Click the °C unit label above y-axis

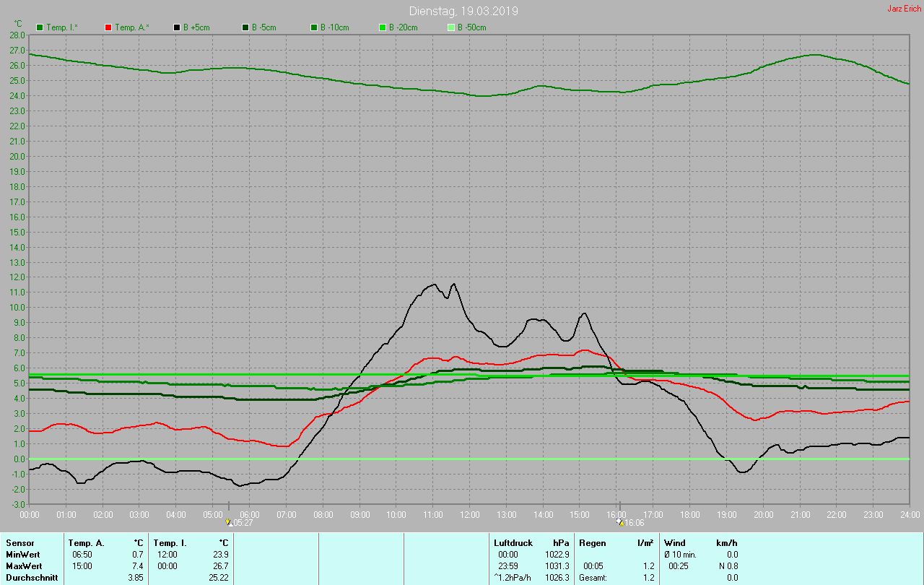[18, 23]
